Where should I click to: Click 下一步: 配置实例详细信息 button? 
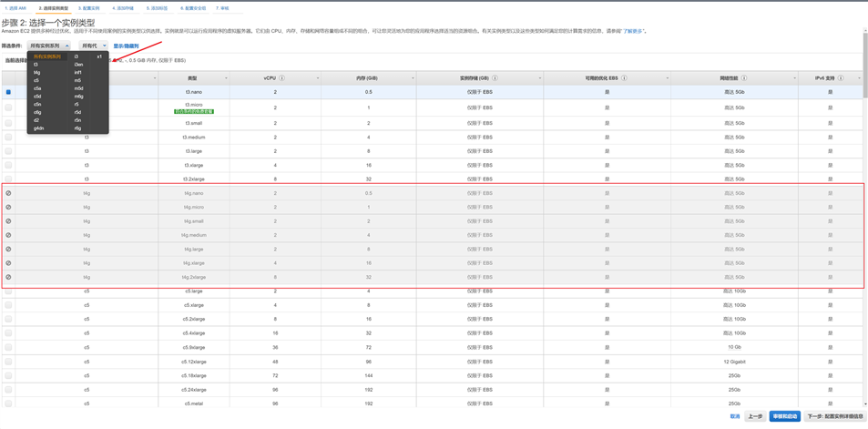pyautogui.click(x=835, y=416)
